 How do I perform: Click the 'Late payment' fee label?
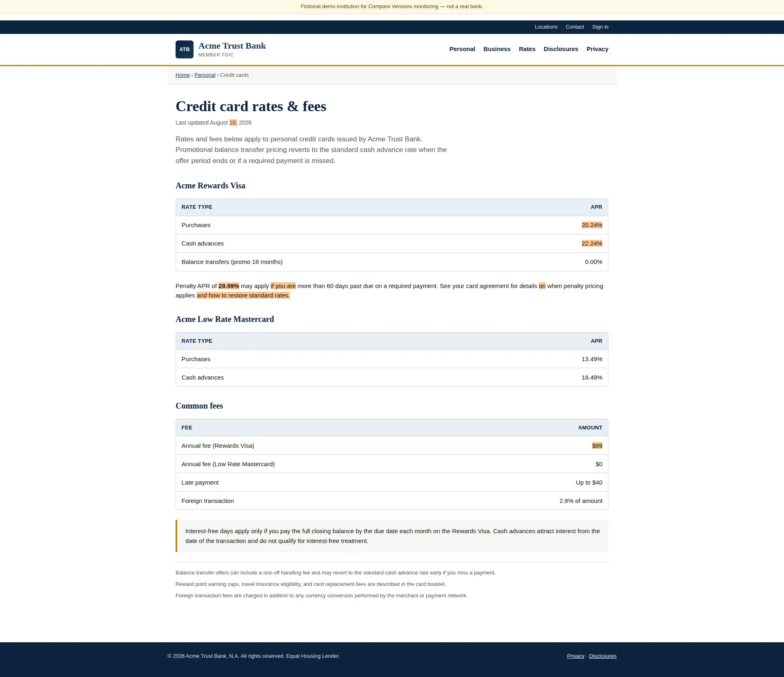pos(200,483)
